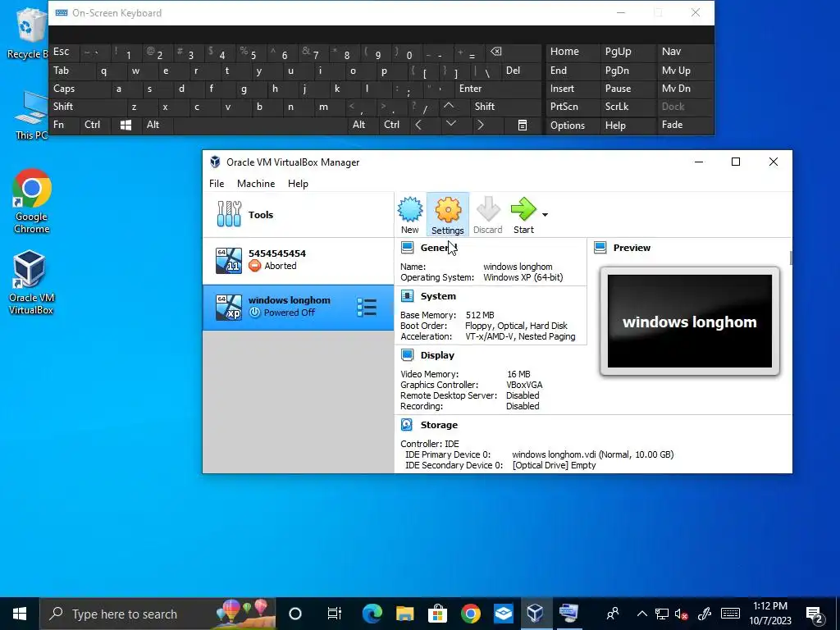Open the Display settings link
Image resolution: width=840 pixels, height=630 pixels.
pyautogui.click(x=437, y=354)
